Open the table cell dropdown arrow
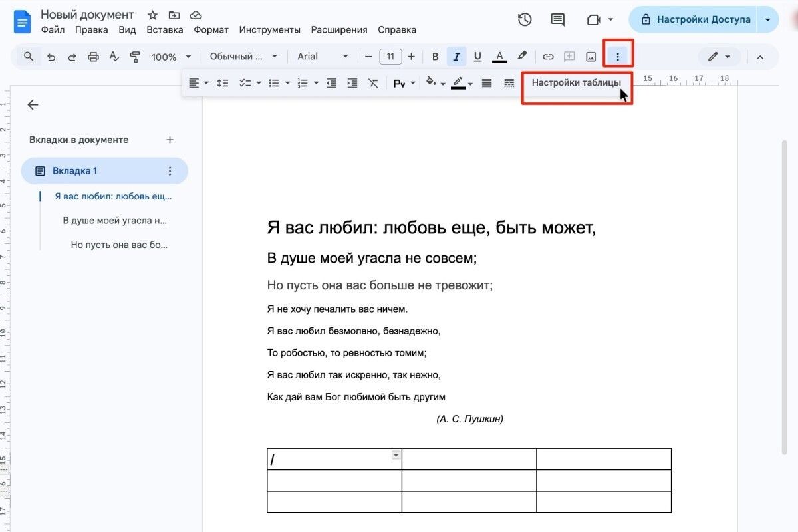 coord(396,455)
